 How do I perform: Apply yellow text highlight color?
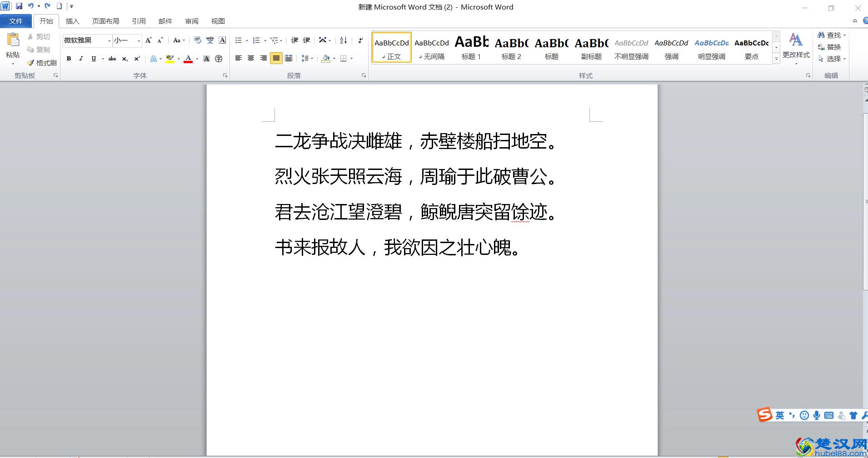(x=169, y=58)
